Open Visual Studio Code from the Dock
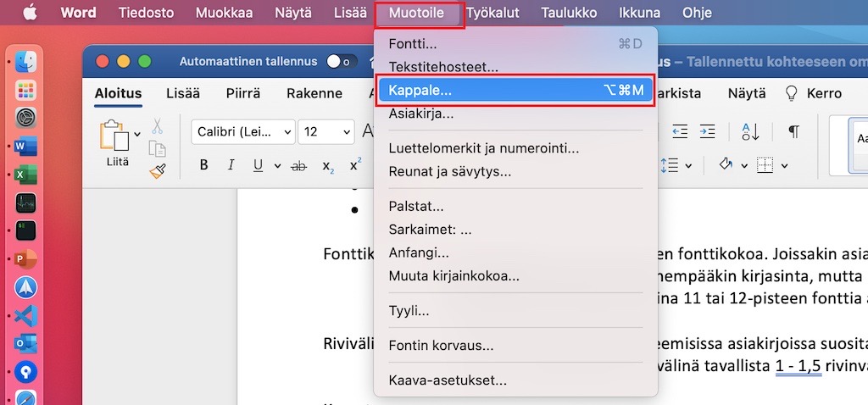 pos(25,315)
